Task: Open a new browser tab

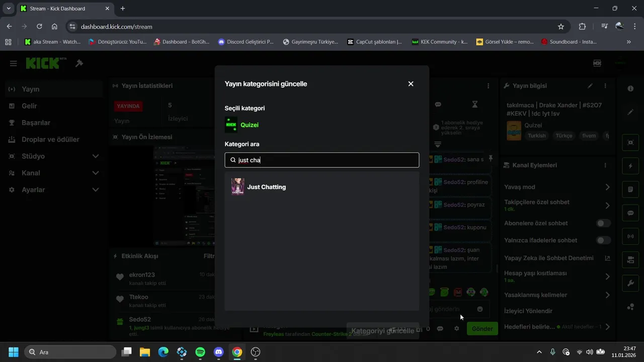Action: [x=123, y=9]
